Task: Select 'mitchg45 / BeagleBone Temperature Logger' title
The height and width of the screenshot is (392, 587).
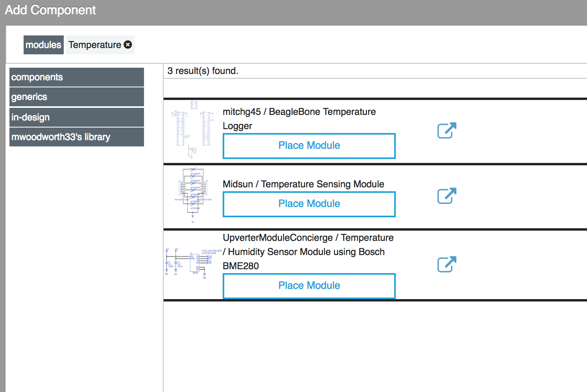Action: (299, 119)
